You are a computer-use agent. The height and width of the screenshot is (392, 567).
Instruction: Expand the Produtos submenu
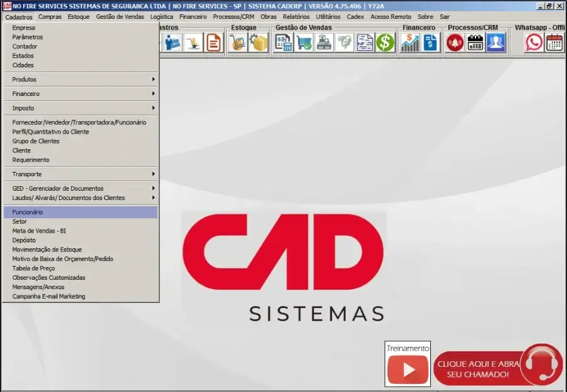click(80, 79)
